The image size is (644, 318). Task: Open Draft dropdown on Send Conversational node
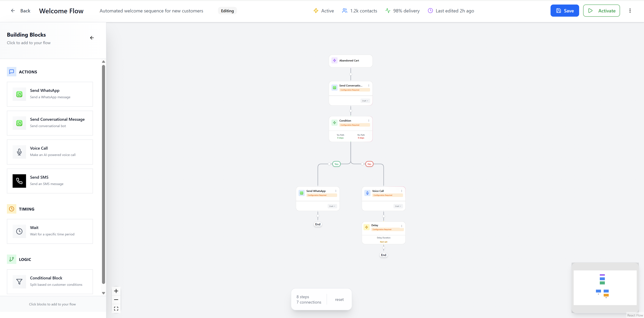[x=365, y=101]
